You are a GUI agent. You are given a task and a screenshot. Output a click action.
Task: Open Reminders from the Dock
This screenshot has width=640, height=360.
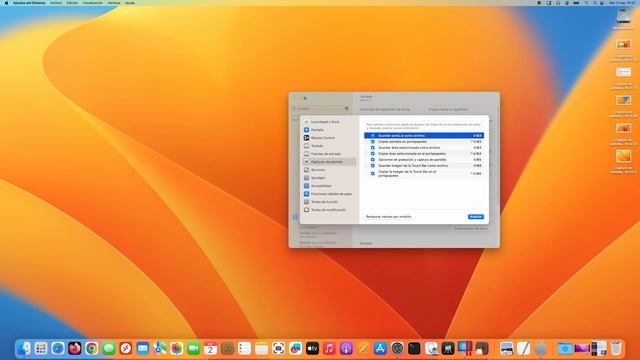[244, 348]
